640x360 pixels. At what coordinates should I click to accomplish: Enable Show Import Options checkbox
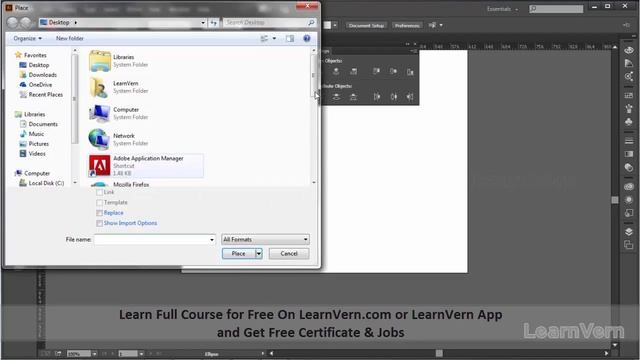point(99,223)
